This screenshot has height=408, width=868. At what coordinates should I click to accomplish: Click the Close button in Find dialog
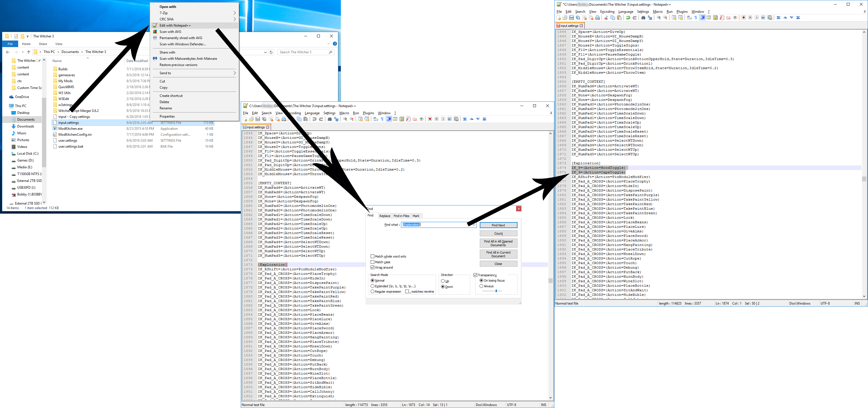pos(498,264)
